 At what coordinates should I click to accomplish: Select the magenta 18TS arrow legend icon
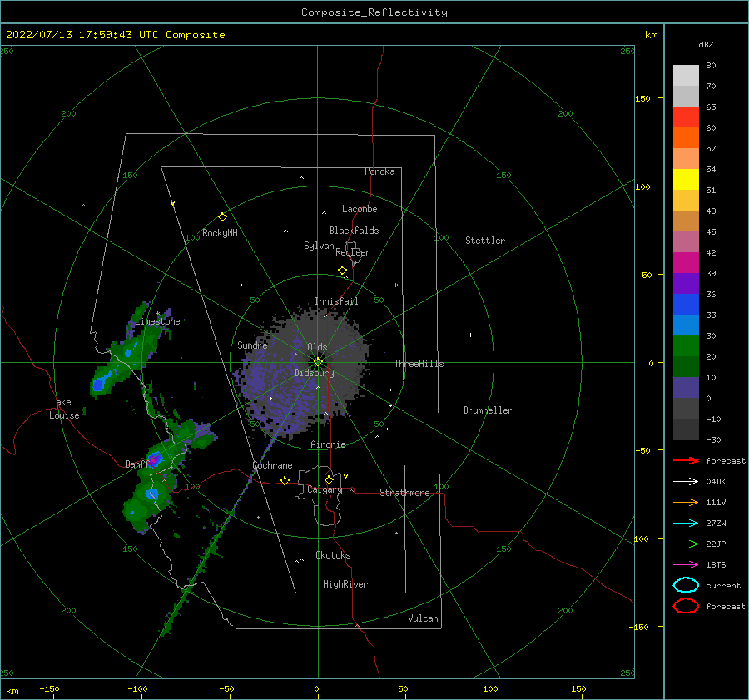(686, 565)
